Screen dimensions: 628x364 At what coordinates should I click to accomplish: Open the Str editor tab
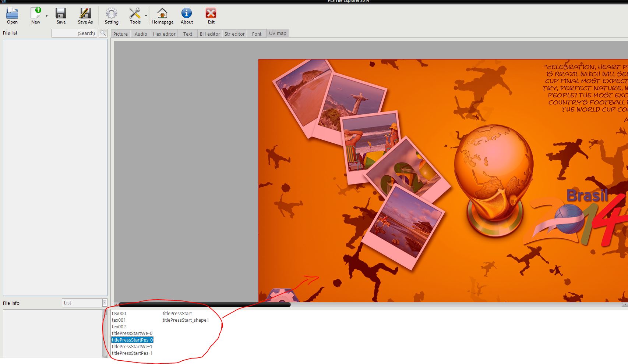[x=234, y=34]
